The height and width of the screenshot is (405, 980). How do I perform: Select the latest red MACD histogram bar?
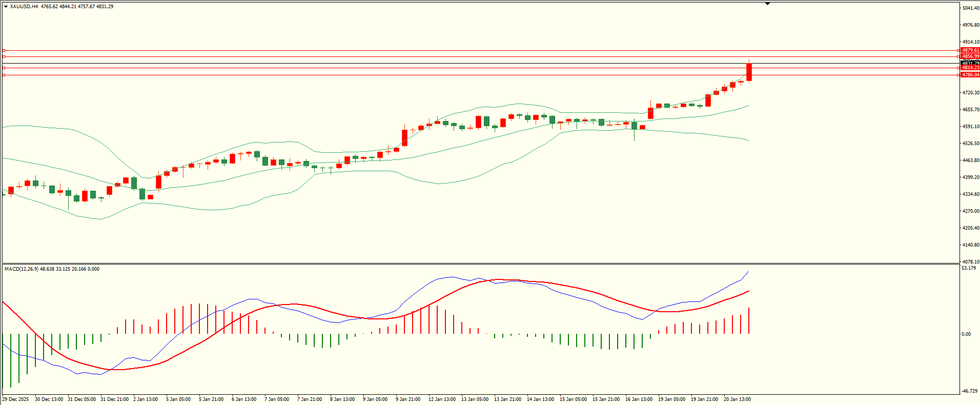click(749, 321)
